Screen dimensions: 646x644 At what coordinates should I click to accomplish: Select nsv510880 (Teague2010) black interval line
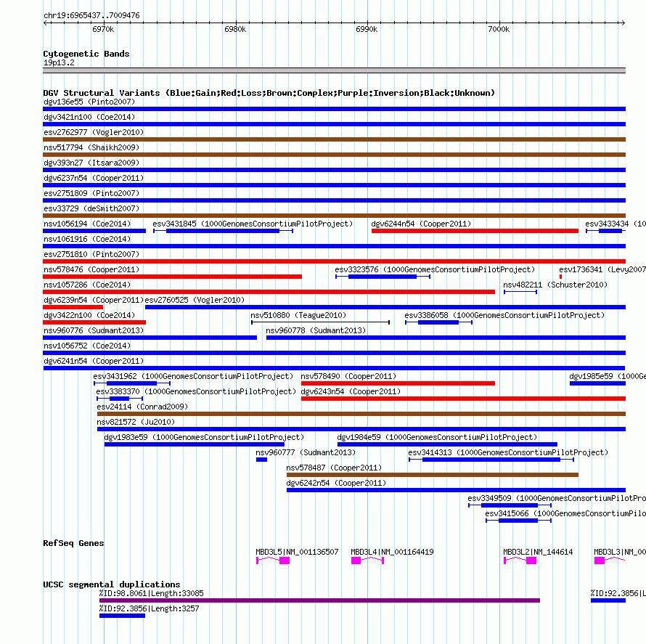[x=321, y=322]
